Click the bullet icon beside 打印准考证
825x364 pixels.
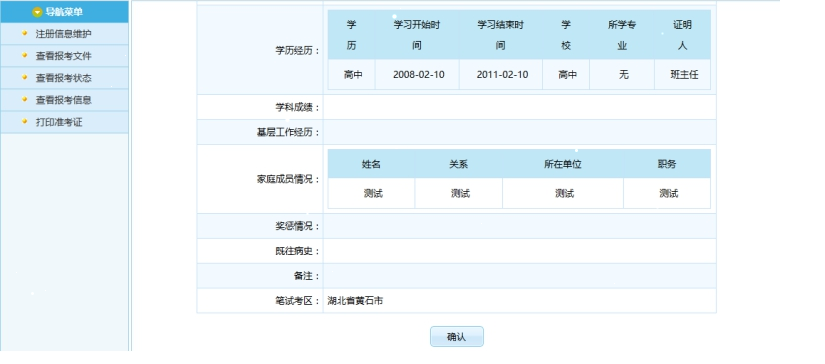click(25, 122)
